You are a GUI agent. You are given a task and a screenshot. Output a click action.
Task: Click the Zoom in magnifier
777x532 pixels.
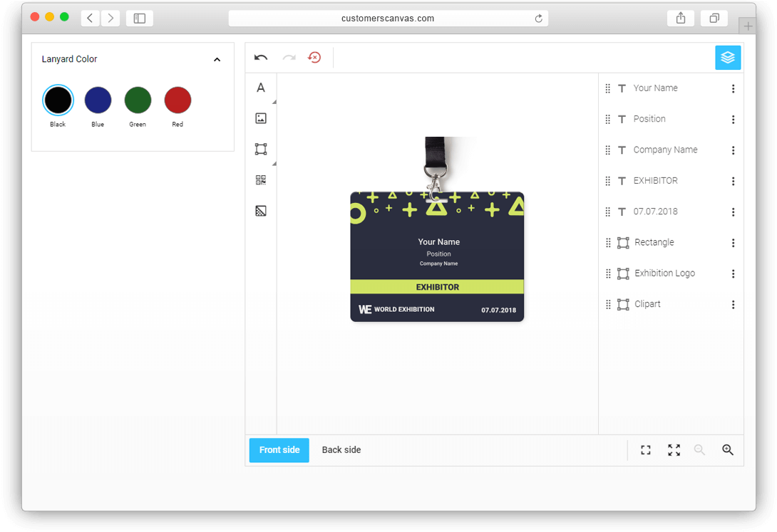pyautogui.click(x=727, y=450)
